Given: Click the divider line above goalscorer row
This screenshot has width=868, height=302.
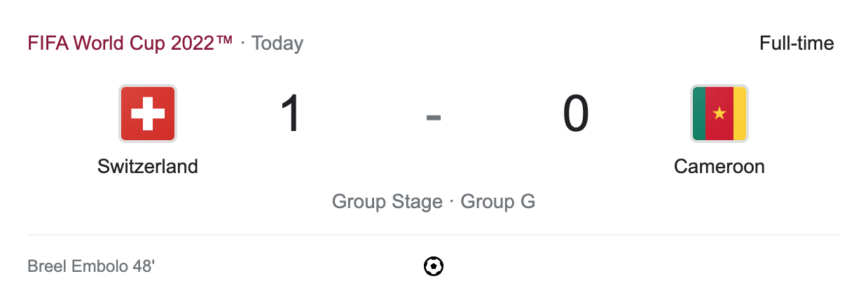Looking at the screenshot, I should [434, 235].
